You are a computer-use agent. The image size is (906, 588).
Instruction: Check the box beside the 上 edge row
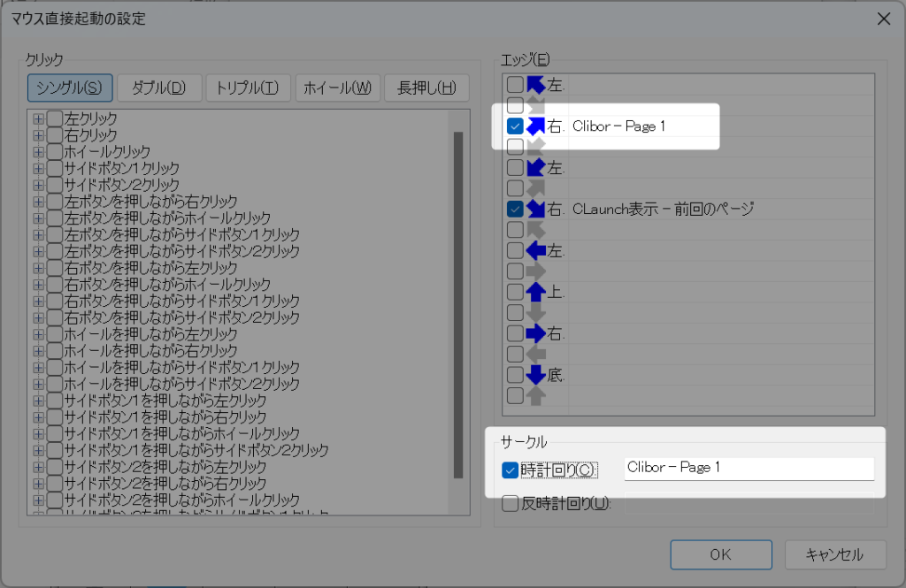(x=515, y=292)
